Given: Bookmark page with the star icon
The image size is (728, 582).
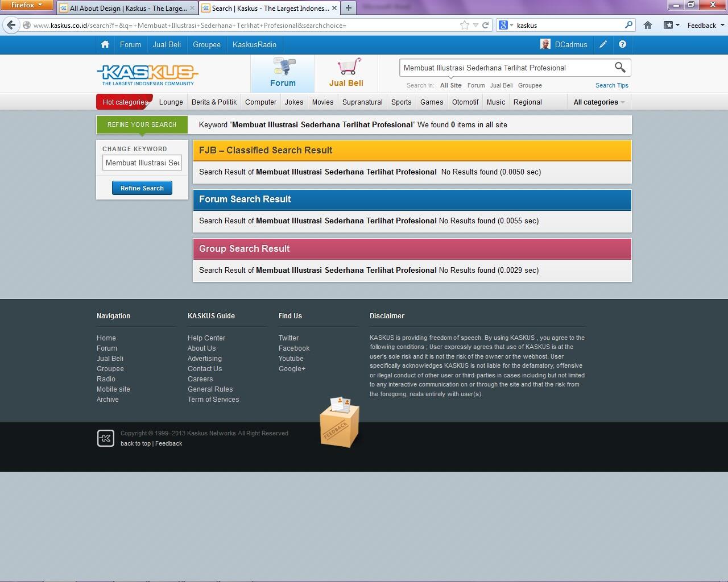Looking at the screenshot, I should [x=465, y=25].
